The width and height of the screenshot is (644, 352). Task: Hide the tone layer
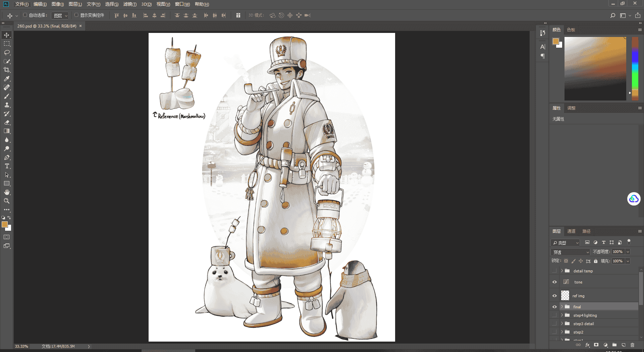click(554, 282)
